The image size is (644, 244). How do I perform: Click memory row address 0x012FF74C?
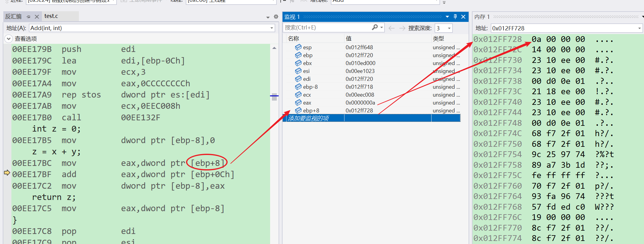pyautogui.click(x=498, y=133)
